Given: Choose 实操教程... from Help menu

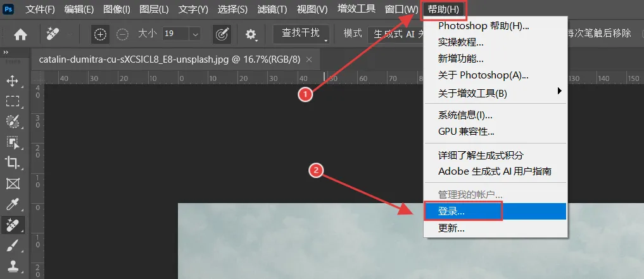Looking at the screenshot, I should click(x=495, y=42).
